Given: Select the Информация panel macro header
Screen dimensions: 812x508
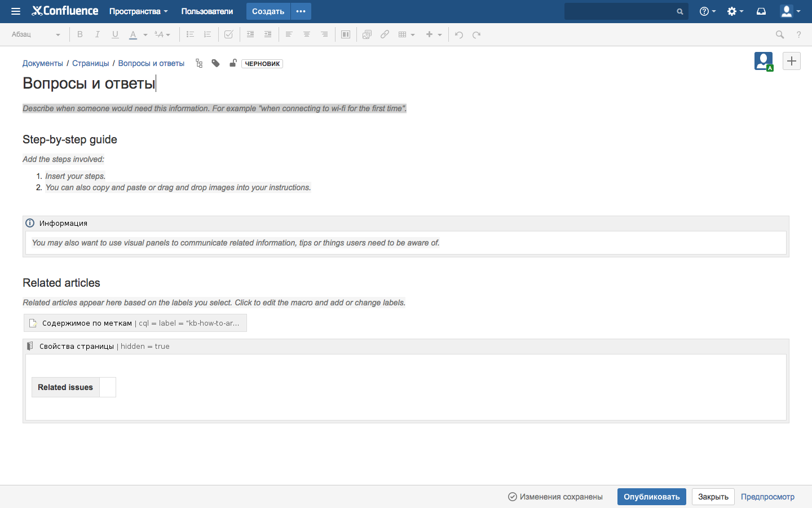Looking at the screenshot, I should pos(406,224).
